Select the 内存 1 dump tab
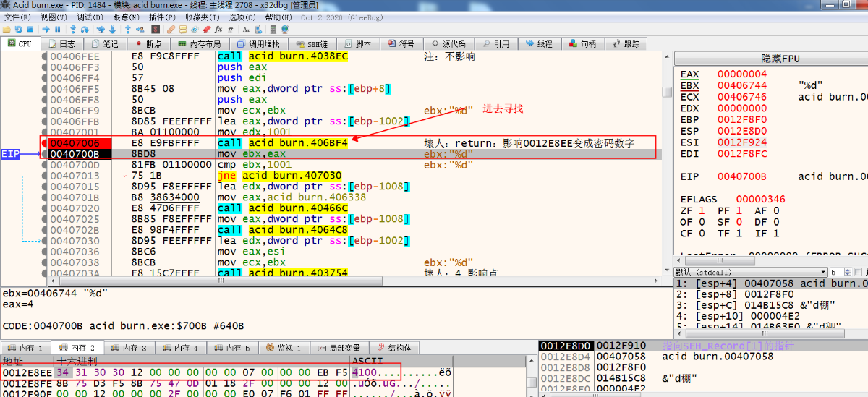868x397 pixels. click(x=26, y=348)
